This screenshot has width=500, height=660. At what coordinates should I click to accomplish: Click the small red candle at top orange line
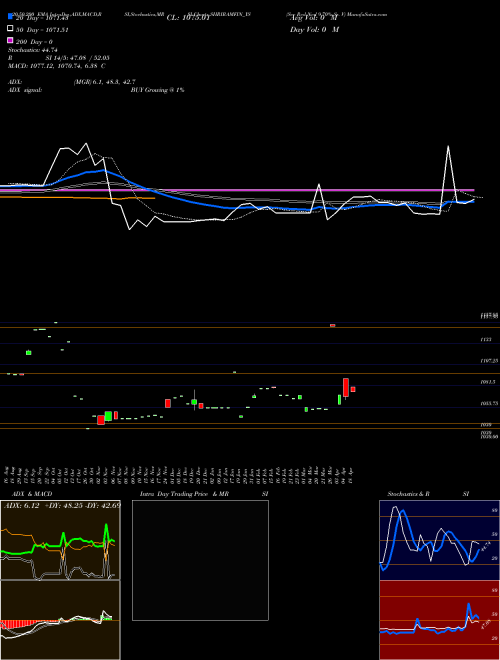[x=332, y=325]
